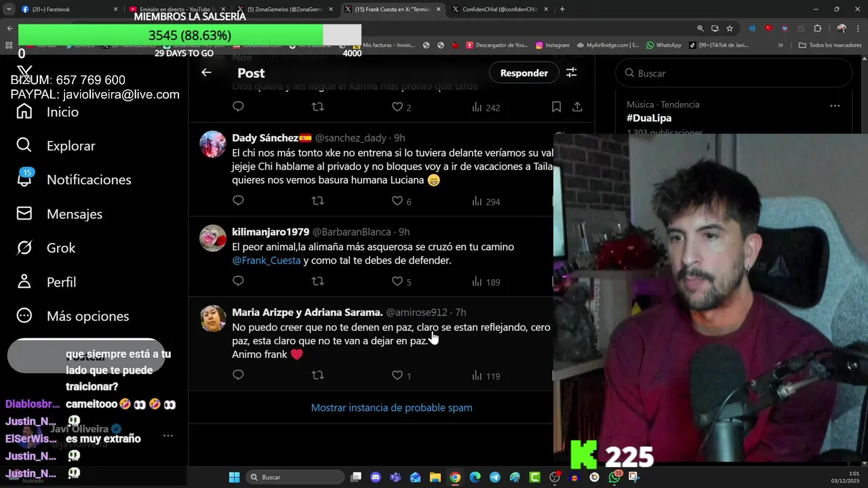Viewport: 868px width, 488px height.
Task: Go back with the Post back arrow
Action: (206, 73)
